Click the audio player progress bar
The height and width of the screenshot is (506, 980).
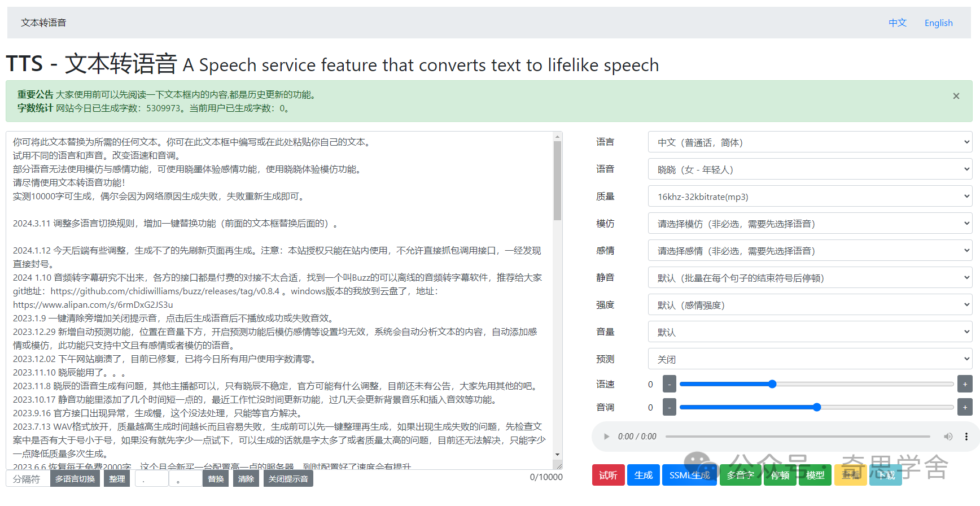(798, 437)
